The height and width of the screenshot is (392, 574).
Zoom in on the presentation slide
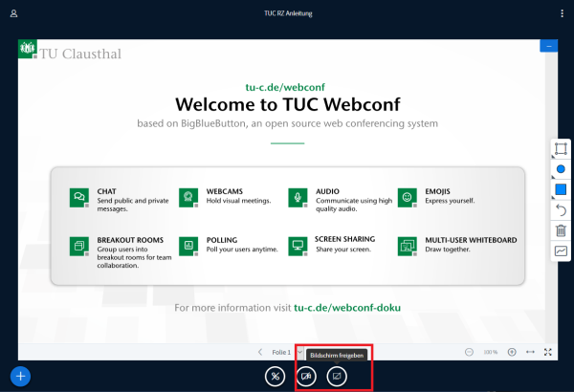pyautogui.click(x=512, y=352)
